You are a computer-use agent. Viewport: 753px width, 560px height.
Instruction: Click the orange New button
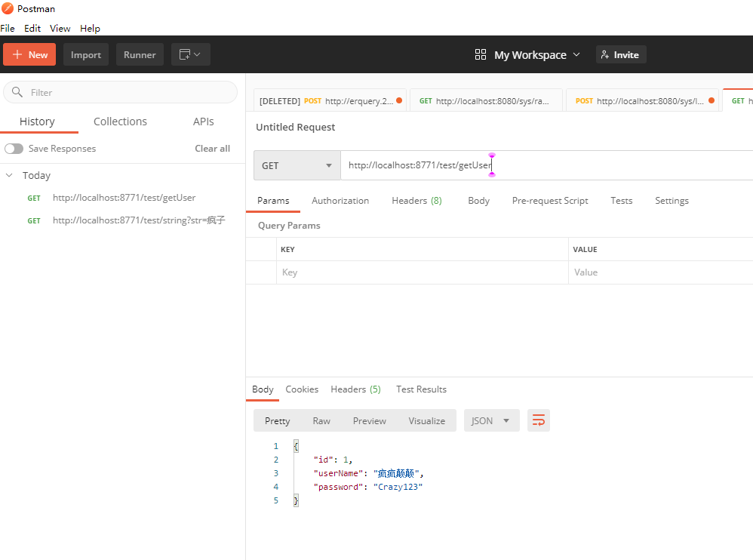coord(29,54)
